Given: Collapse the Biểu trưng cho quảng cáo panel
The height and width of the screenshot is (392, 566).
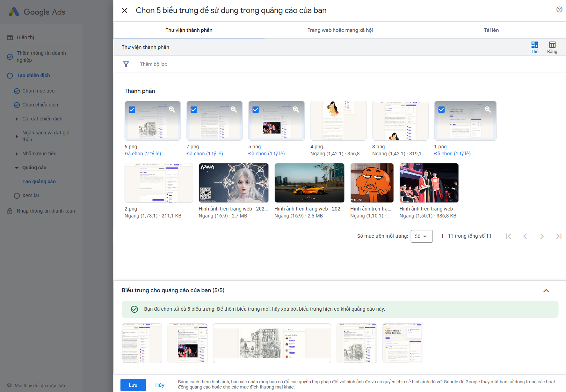Looking at the screenshot, I should pyautogui.click(x=546, y=291).
